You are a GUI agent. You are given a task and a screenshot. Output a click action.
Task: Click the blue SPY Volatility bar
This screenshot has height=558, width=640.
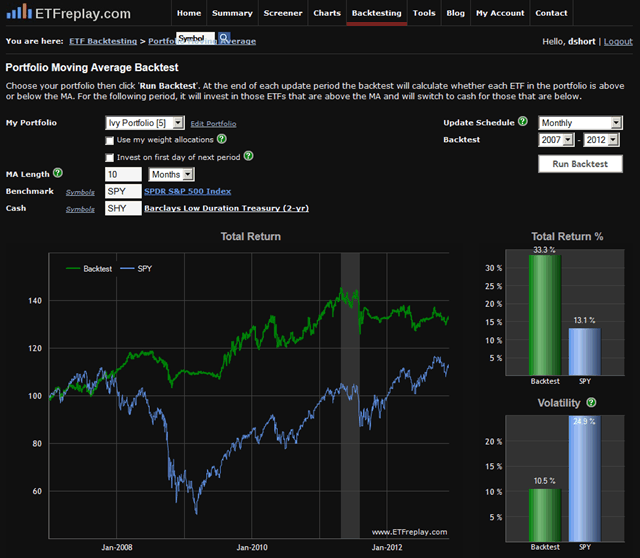click(x=584, y=479)
